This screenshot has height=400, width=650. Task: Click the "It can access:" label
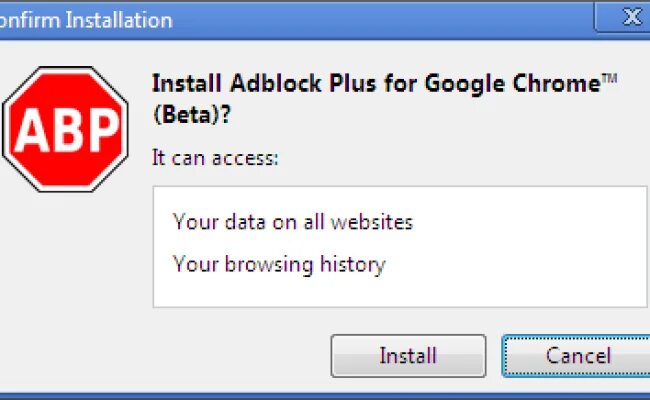click(x=215, y=157)
